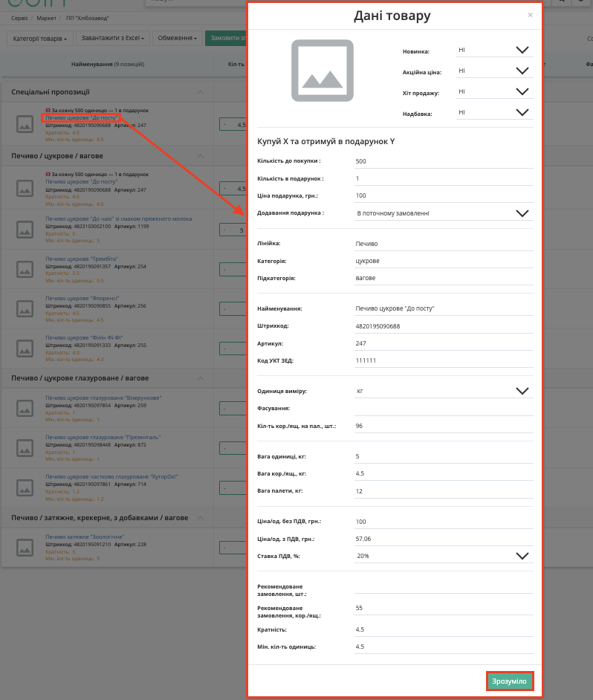Expand the Надбавка dropdown arrow
593x700 pixels.
(x=522, y=112)
